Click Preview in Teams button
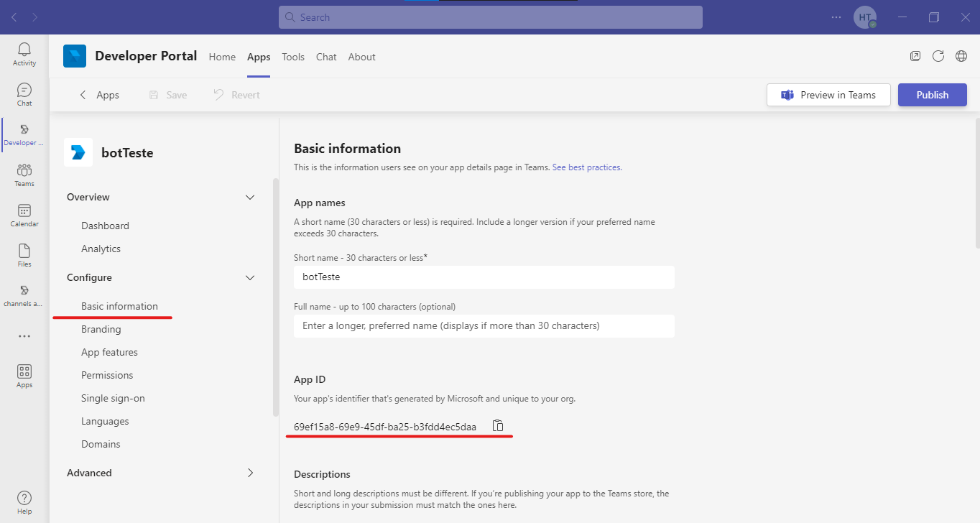 (x=828, y=95)
